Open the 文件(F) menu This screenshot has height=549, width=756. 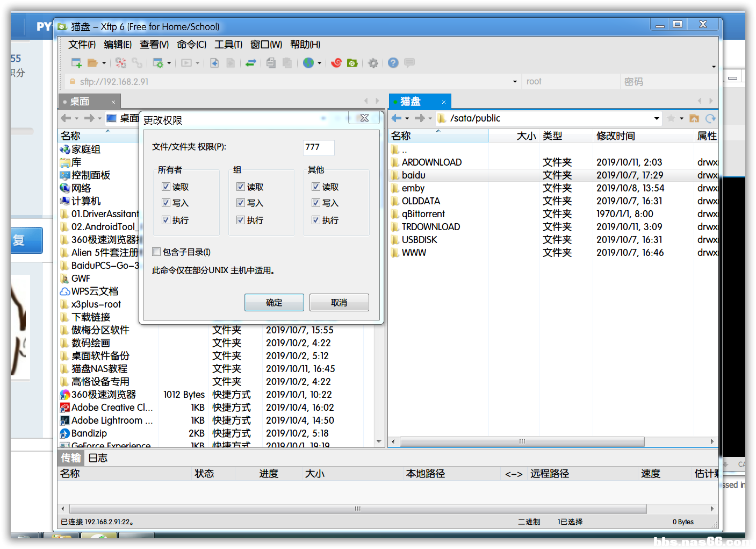pyautogui.click(x=82, y=45)
